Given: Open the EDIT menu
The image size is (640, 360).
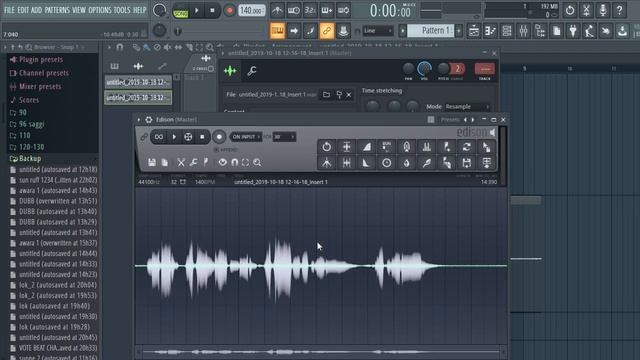Looking at the screenshot, I should point(23,10).
